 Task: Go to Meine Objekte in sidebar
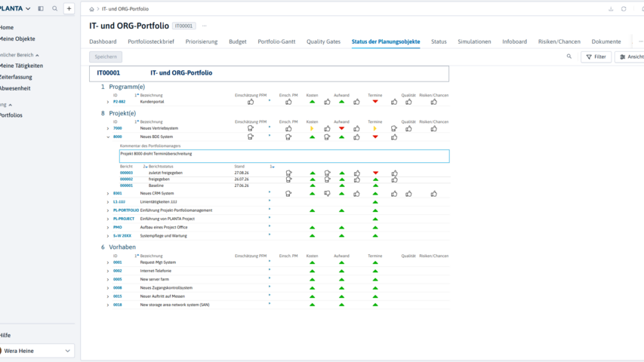tap(17, 38)
